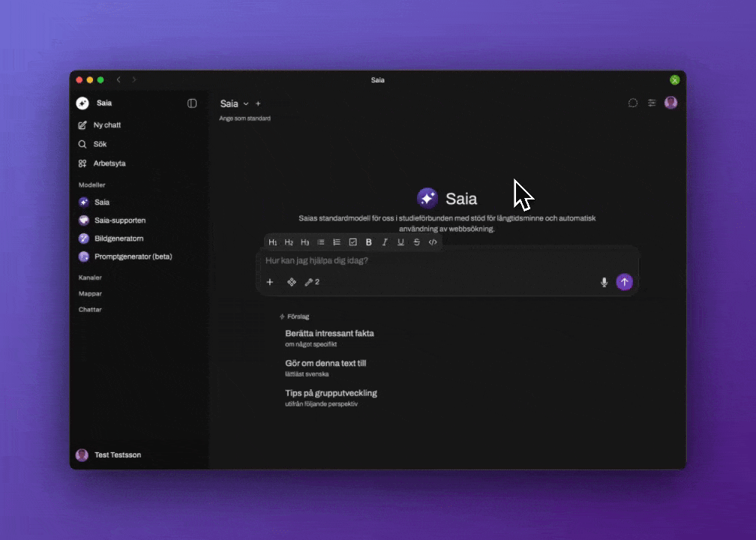
Task: Toggle the task checklist formatting button
Action: [x=352, y=242]
